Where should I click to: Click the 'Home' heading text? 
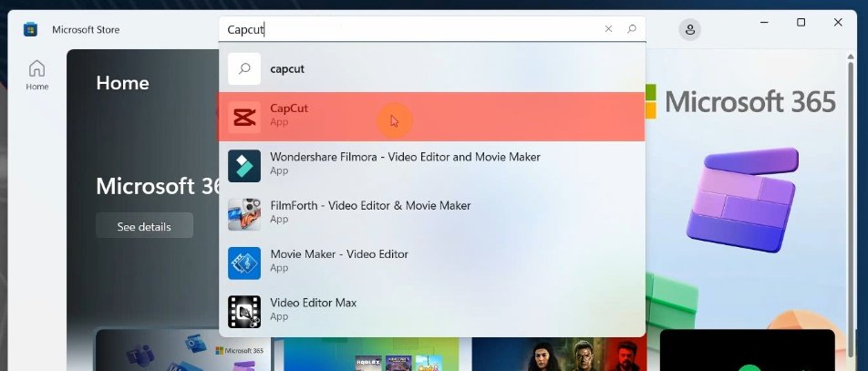[x=122, y=83]
